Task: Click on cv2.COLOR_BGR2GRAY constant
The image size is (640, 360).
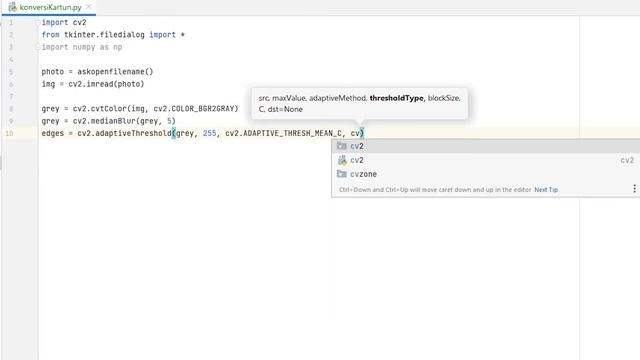Action: (196, 109)
